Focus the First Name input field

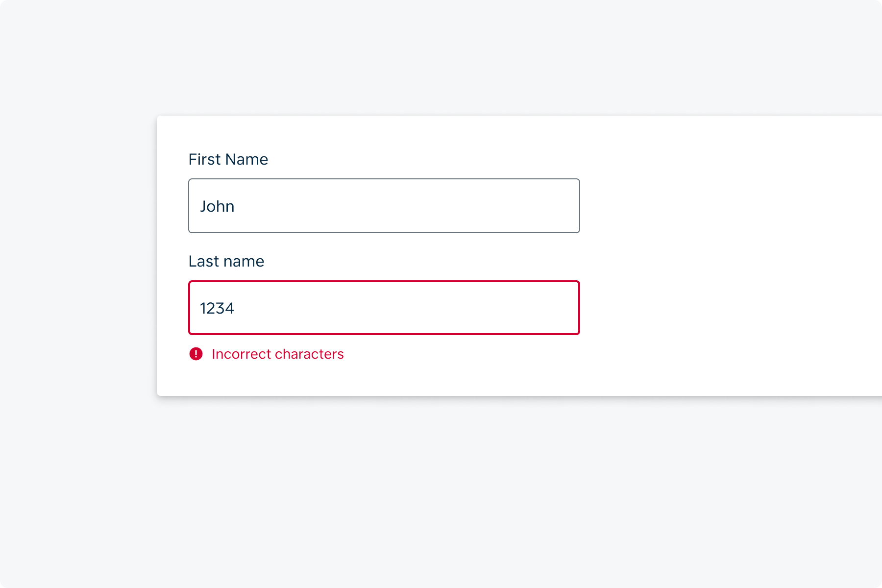point(384,206)
